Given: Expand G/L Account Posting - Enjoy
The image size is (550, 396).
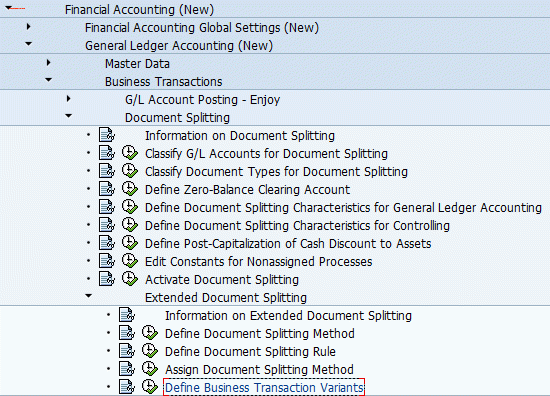Looking at the screenshot, I should [x=69, y=99].
